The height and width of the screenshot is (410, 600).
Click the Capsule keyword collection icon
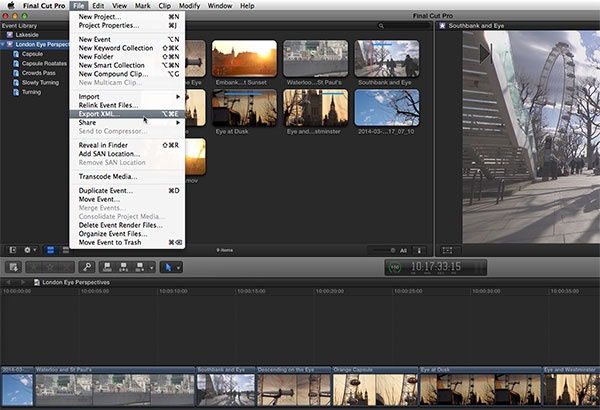point(16,54)
